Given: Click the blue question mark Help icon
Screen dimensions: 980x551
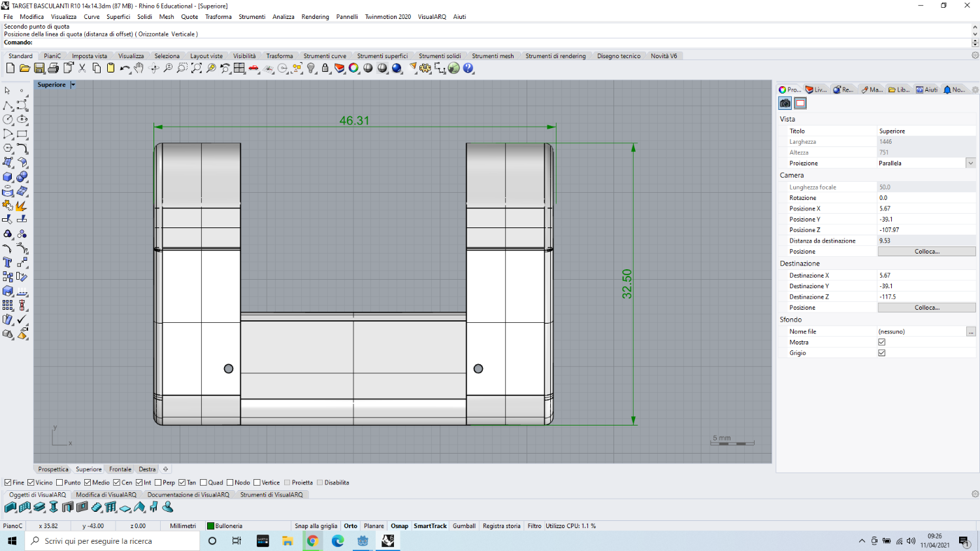Looking at the screenshot, I should click(468, 68).
